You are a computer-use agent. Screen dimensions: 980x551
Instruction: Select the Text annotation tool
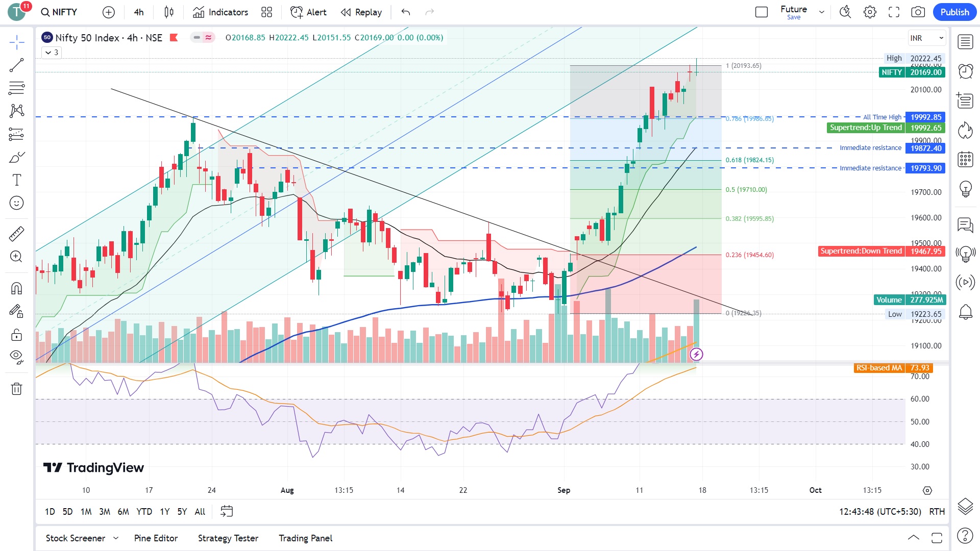coord(16,180)
